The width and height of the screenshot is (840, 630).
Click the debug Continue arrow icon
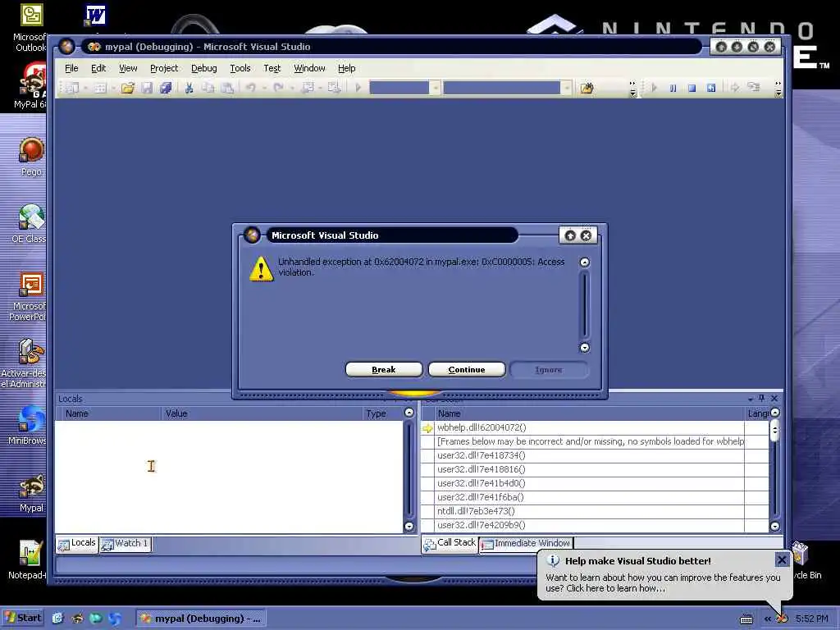(x=654, y=88)
